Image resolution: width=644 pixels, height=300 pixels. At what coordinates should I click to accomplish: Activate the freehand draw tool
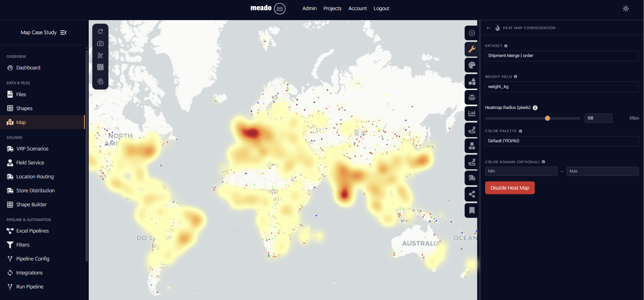click(x=100, y=55)
